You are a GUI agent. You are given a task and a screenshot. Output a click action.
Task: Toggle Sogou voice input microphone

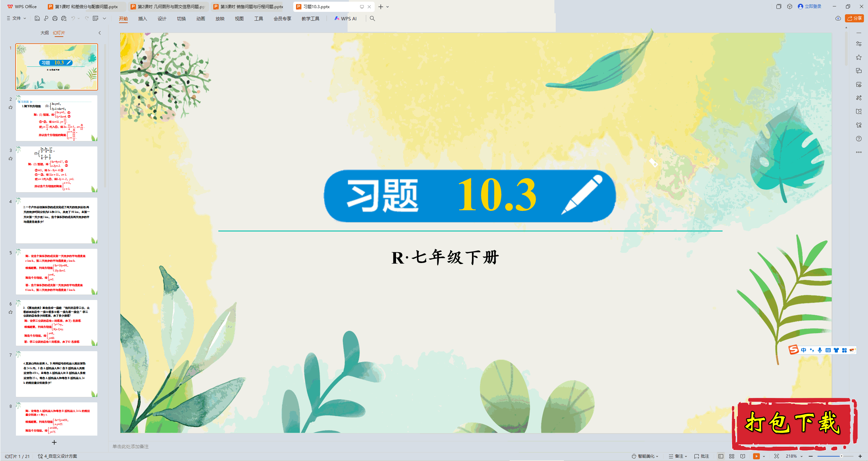click(820, 350)
